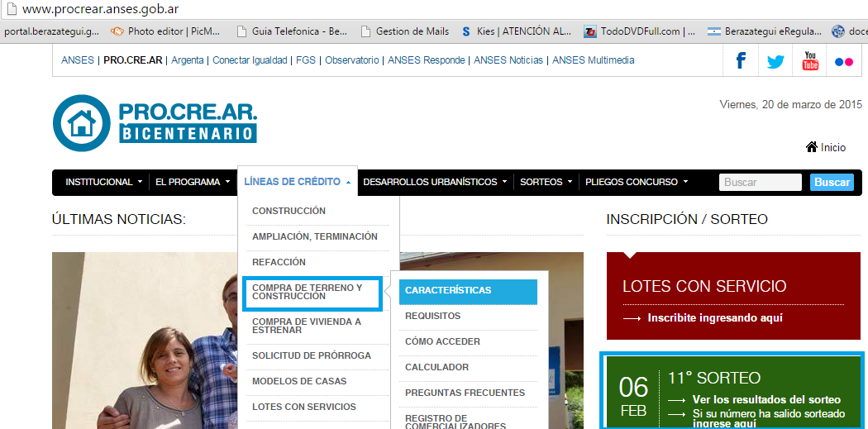
Task: Open the Observatorio link
Action: click(x=351, y=60)
